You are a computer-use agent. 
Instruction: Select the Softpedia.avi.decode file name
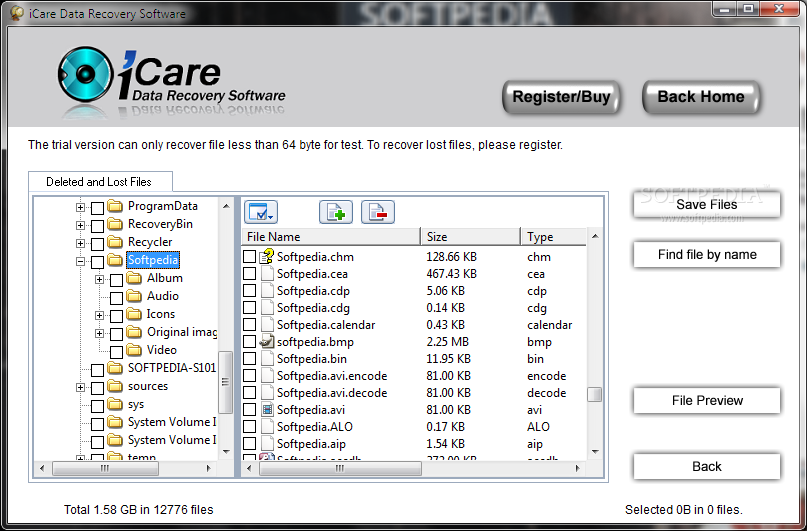[x=332, y=393]
